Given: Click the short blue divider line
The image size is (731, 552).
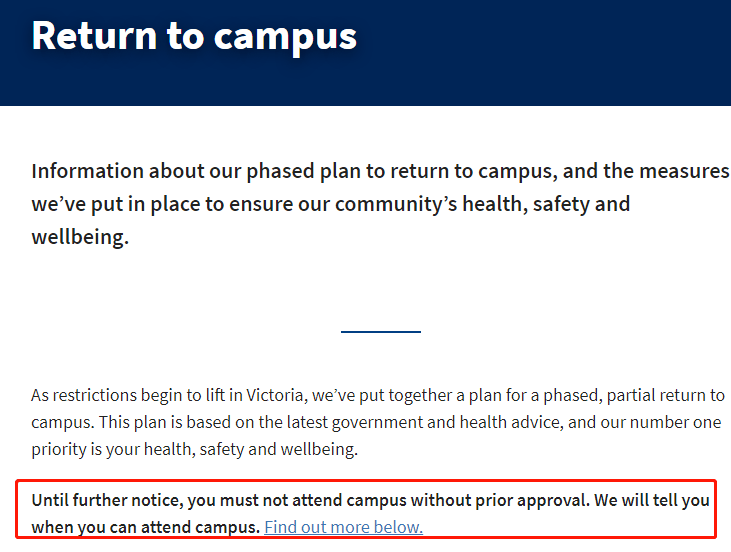Looking at the screenshot, I should (x=380, y=331).
